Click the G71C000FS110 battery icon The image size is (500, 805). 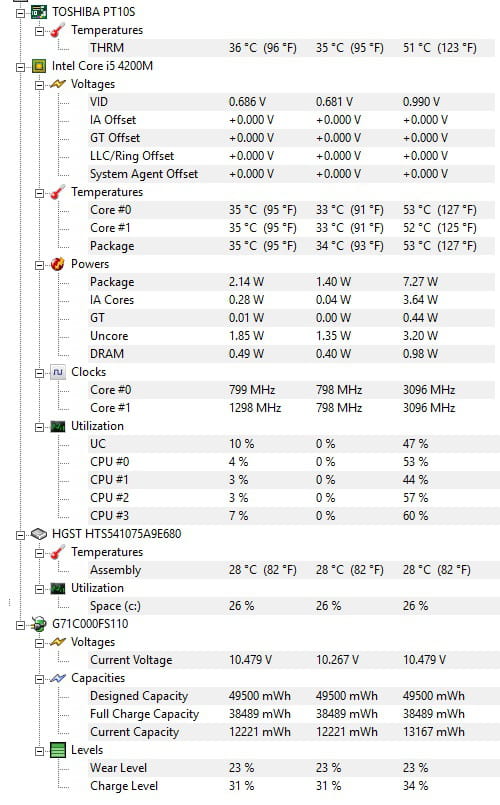tap(39, 624)
